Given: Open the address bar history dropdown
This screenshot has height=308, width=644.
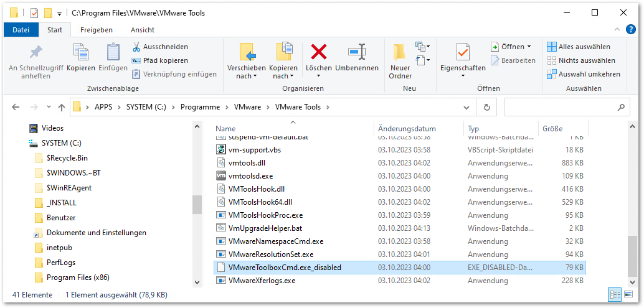Looking at the screenshot, I should [466, 108].
